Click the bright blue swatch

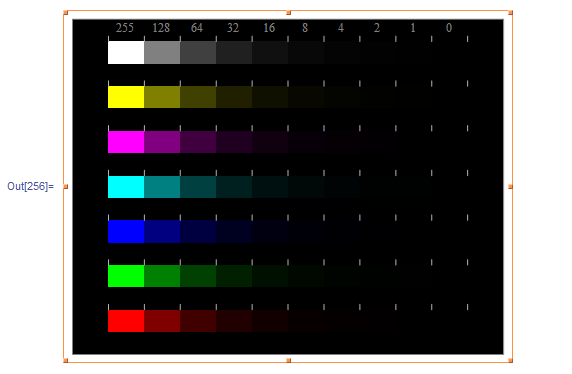point(126,231)
